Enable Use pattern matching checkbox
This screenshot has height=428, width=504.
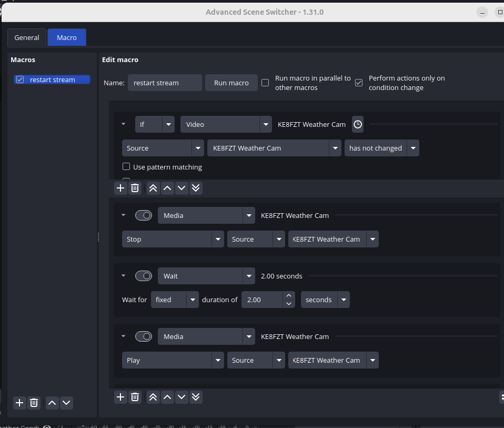pyautogui.click(x=126, y=167)
